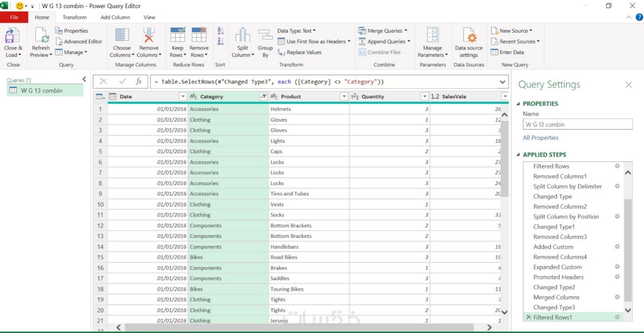Click the Merge Queries command
Viewport: 644px width, 333px height.
click(x=383, y=31)
